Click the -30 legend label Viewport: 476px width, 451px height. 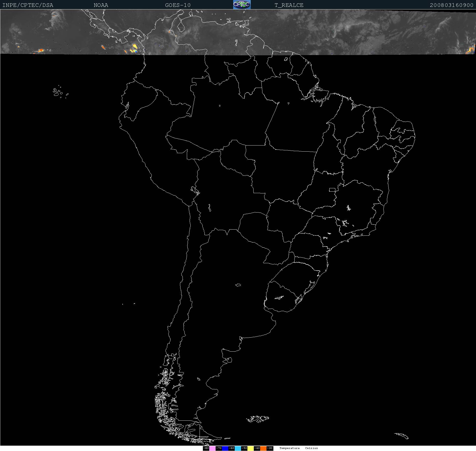(x=270, y=448)
